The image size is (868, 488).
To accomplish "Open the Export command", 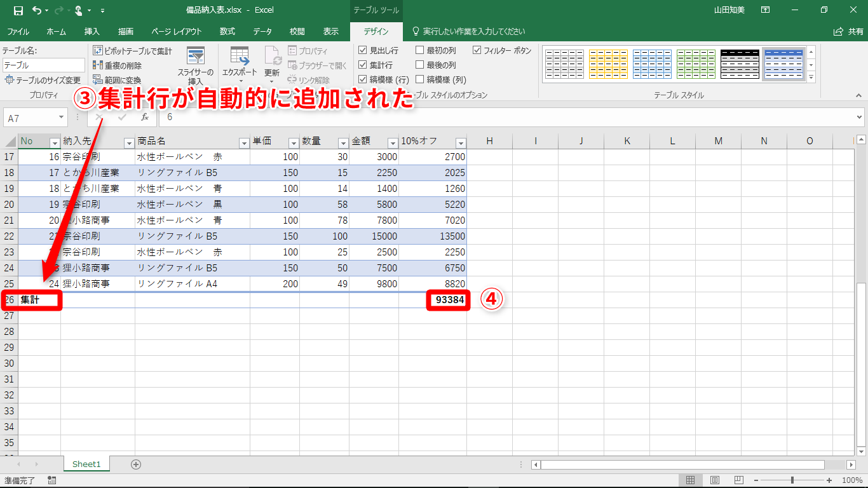I will click(x=240, y=65).
